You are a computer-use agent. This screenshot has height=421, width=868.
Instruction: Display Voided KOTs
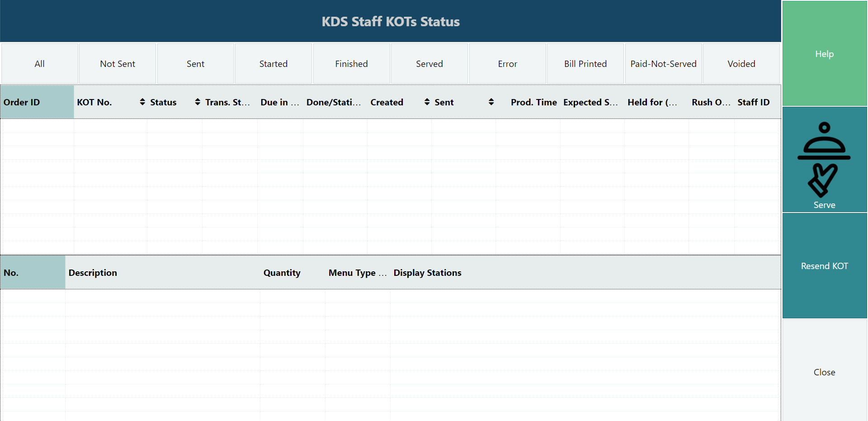[741, 64]
